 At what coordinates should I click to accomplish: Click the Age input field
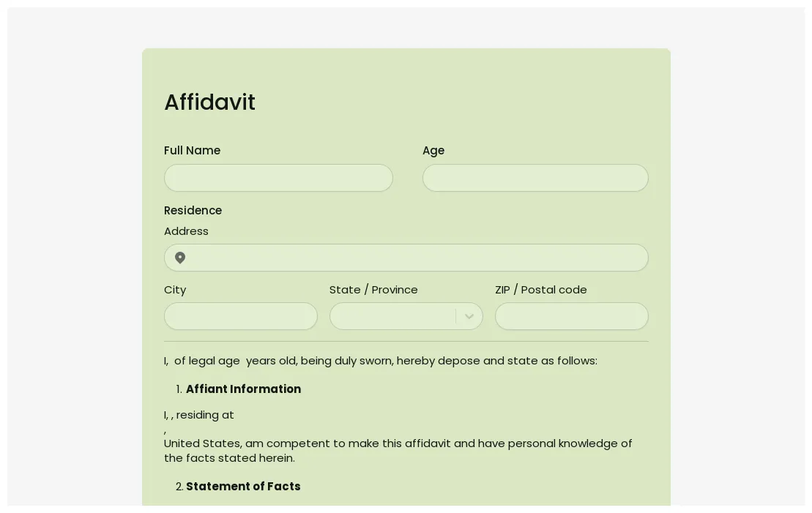coord(535,178)
